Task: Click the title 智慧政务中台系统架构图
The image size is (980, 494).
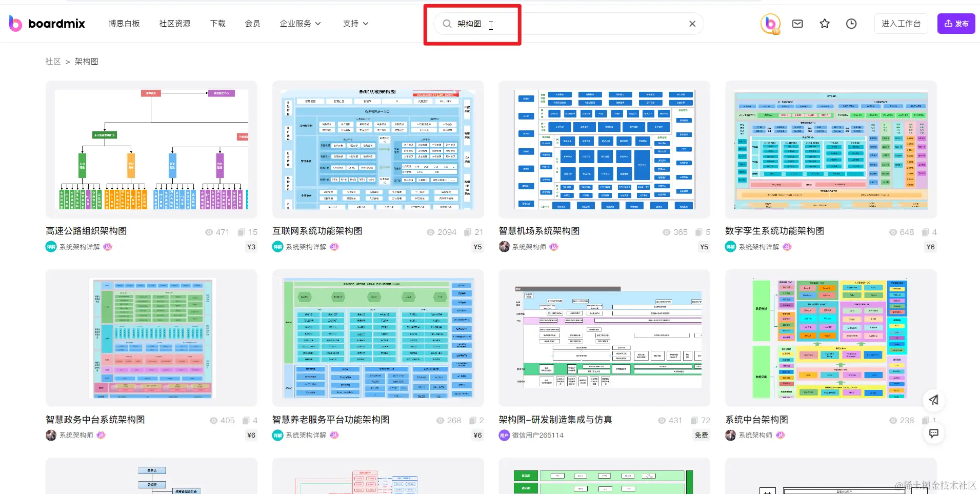Action: [95, 420]
